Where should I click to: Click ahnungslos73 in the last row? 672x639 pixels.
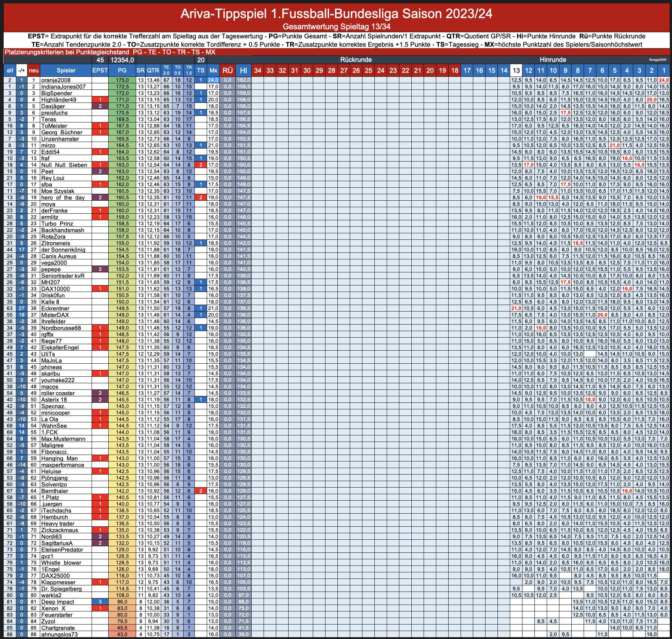pyautogui.click(x=59, y=634)
